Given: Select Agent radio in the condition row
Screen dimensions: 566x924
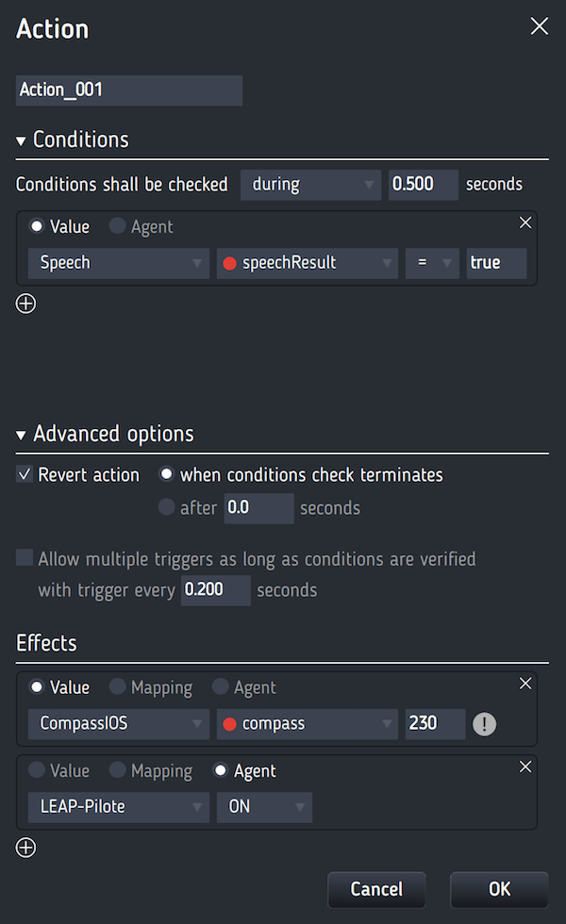Looking at the screenshot, I should [x=117, y=225].
